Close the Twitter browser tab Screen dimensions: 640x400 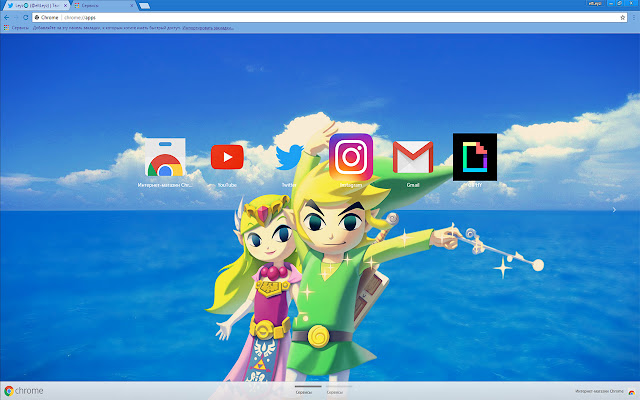[65, 6]
